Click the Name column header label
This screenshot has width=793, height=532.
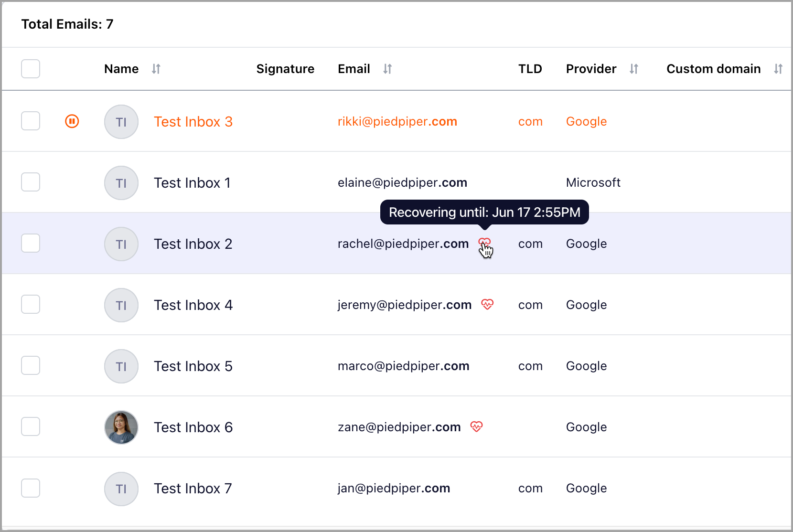tap(121, 69)
